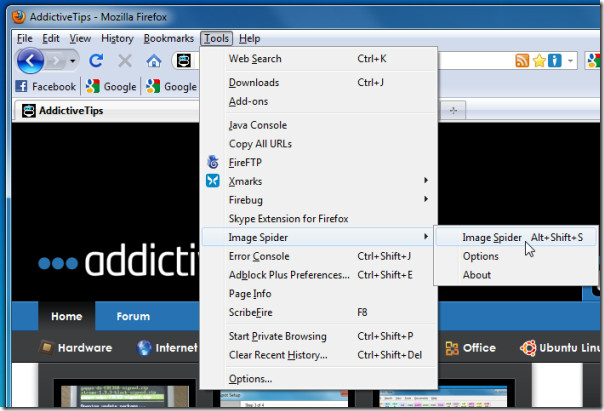Open the second Google bookmark
This screenshot has width=604, height=411.
tap(172, 87)
